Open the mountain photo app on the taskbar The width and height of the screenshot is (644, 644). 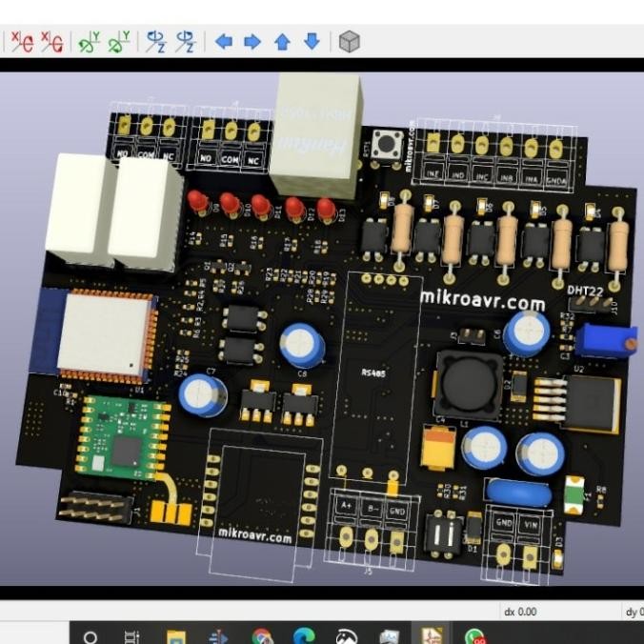tap(347, 636)
